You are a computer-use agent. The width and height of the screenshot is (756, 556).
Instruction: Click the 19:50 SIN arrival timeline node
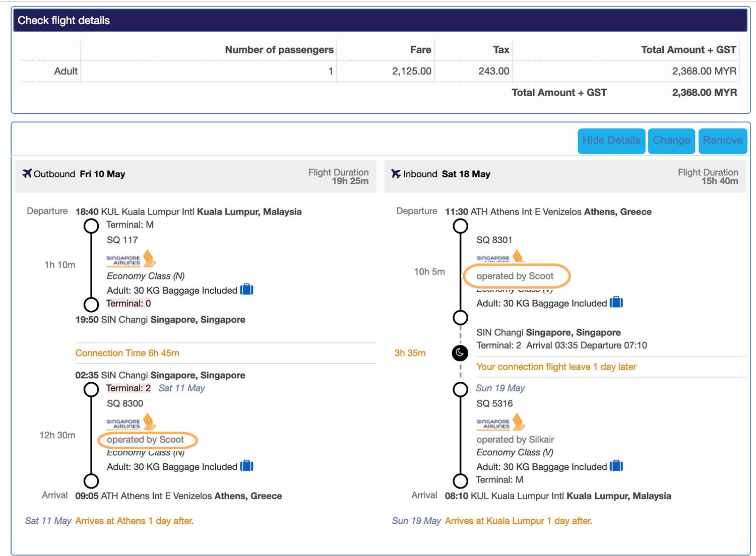[91, 305]
